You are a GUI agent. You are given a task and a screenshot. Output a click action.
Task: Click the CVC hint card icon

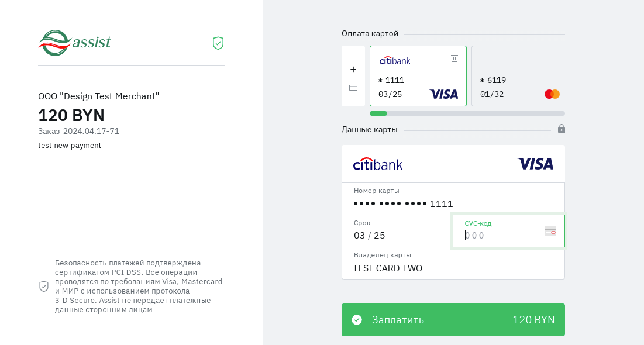click(x=550, y=231)
